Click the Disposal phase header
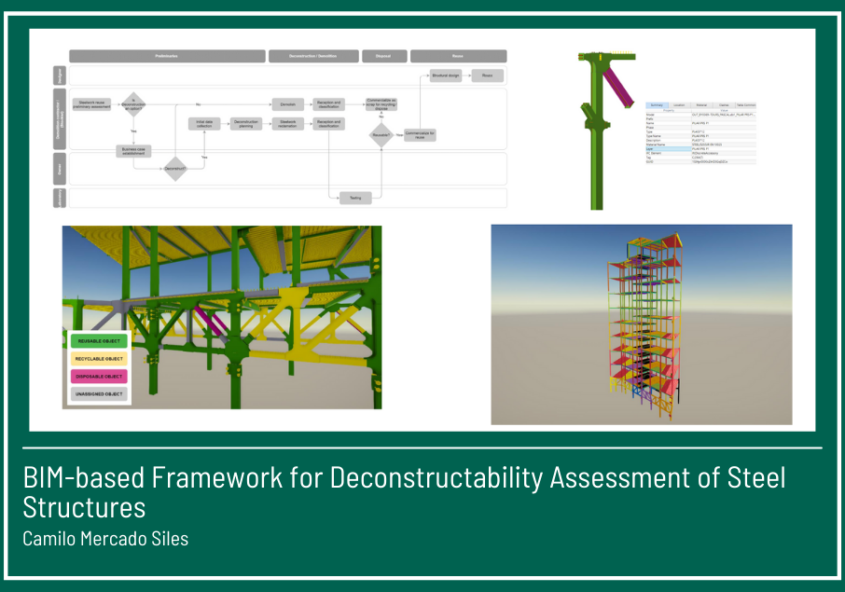Image resolution: width=845 pixels, height=592 pixels. (383, 57)
